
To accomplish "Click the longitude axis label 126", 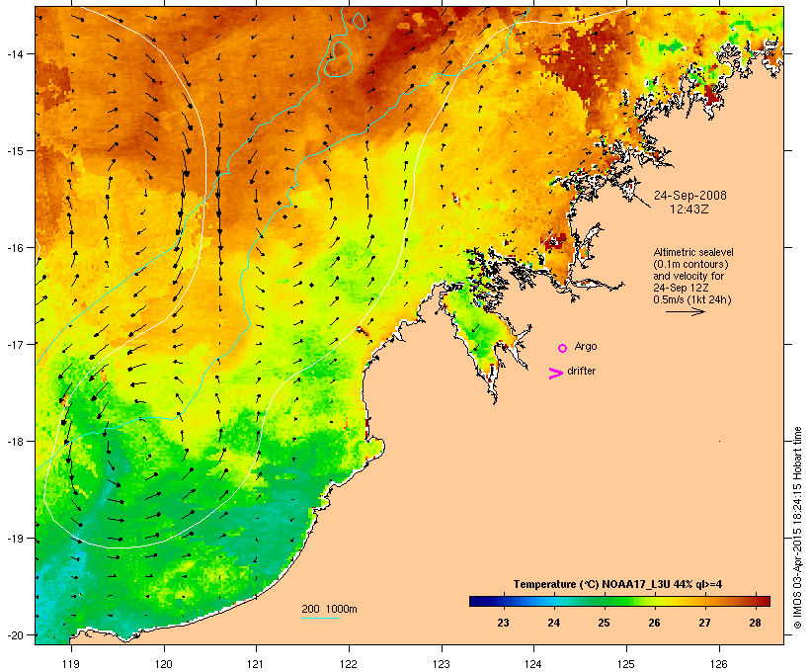I will [718, 664].
